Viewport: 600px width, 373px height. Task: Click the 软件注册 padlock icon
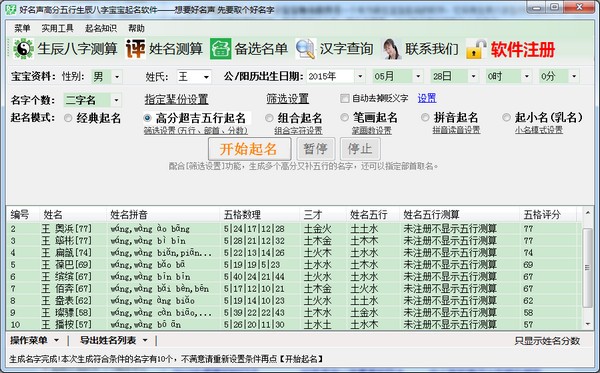coord(476,49)
